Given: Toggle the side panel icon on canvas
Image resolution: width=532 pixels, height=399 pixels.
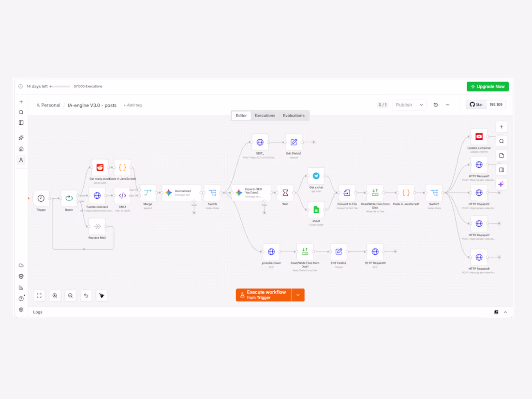Looking at the screenshot, I should [x=502, y=170].
